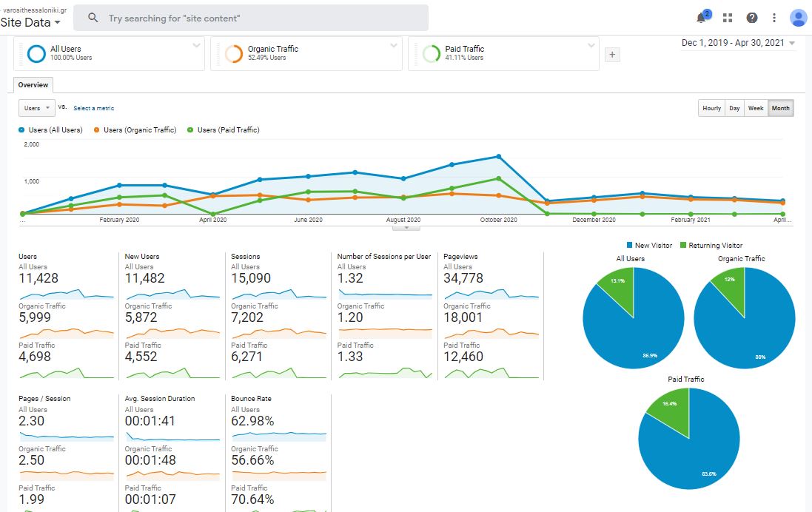Click the help question mark icon
This screenshot has height=512, width=812.
click(x=752, y=18)
